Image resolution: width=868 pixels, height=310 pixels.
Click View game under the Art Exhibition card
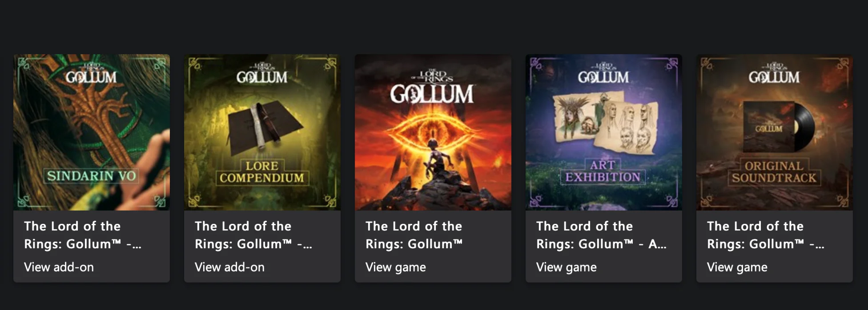(x=566, y=267)
